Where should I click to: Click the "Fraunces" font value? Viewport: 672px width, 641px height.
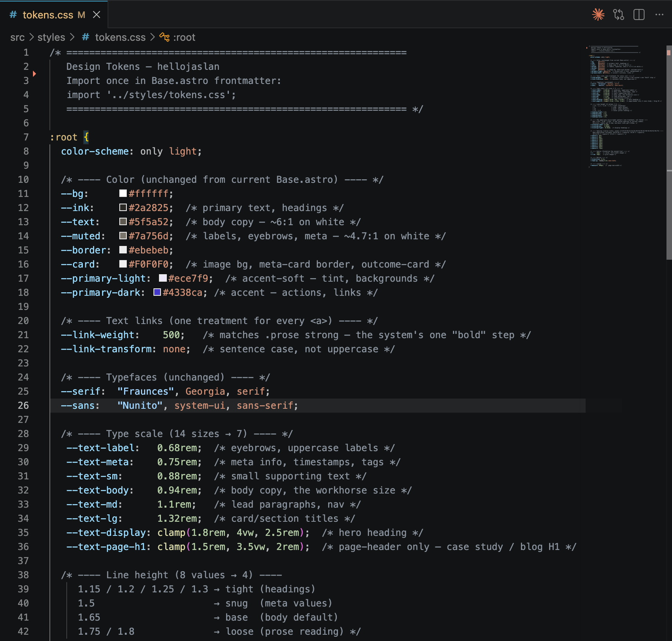coord(146,391)
